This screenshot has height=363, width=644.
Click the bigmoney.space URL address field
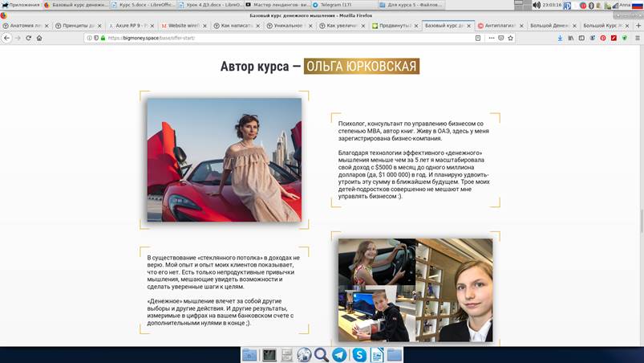(x=281, y=38)
